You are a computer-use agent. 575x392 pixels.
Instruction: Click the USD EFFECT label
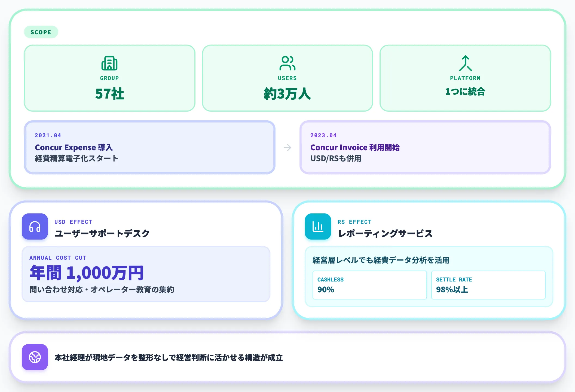73,222
